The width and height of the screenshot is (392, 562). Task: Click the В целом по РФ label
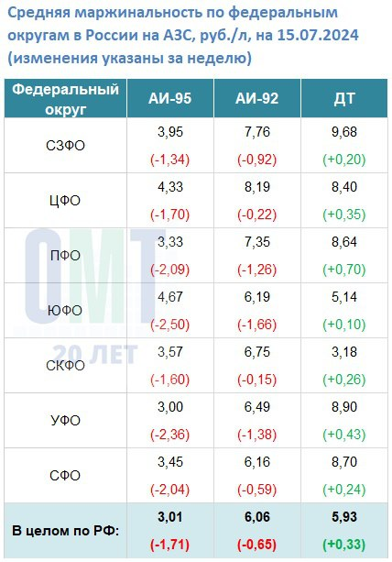point(66,531)
